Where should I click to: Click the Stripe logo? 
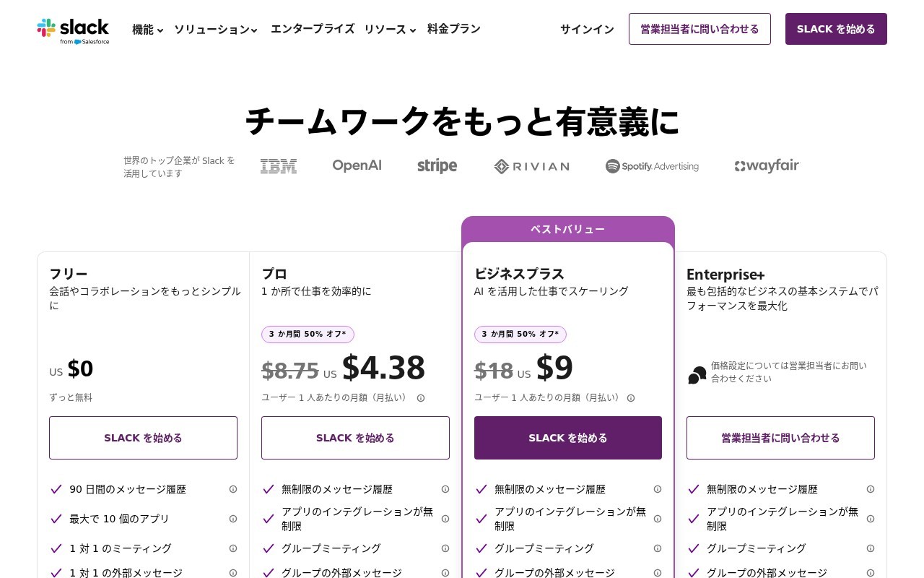click(437, 166)
